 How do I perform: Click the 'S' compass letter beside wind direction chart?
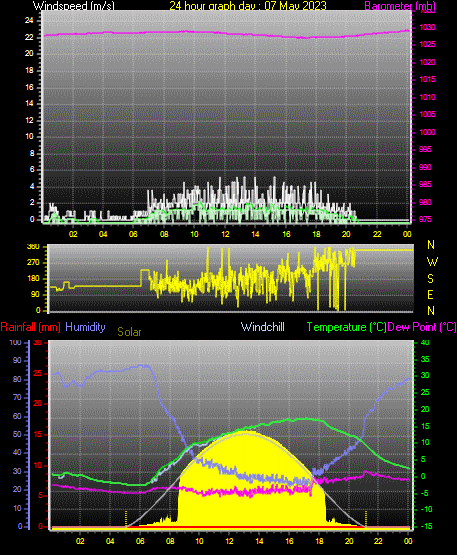(x=430, y=279)
